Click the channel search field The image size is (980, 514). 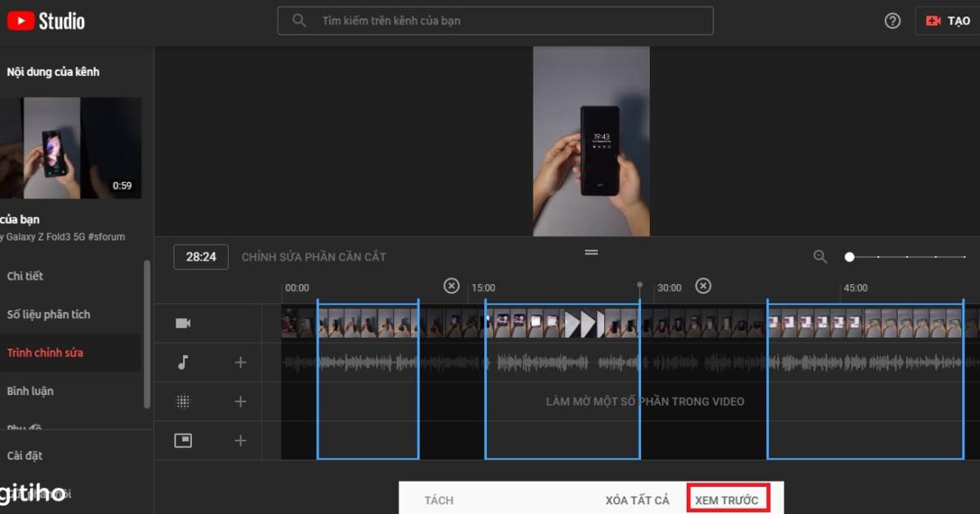pyautogui.click(x=494, y=20)
